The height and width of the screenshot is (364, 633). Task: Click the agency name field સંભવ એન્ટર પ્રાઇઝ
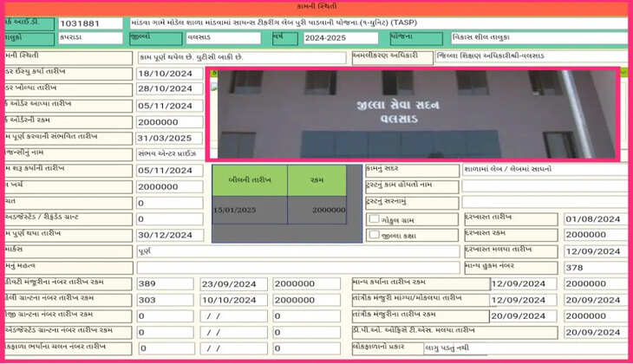tap(170, 153)
